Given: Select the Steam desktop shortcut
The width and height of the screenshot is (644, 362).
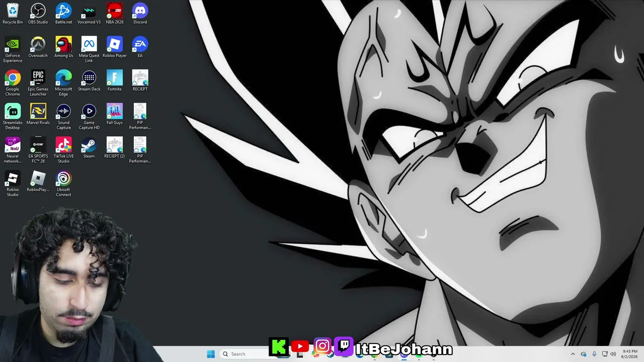Looking at the screenshot, I should (x=89, y=148).
